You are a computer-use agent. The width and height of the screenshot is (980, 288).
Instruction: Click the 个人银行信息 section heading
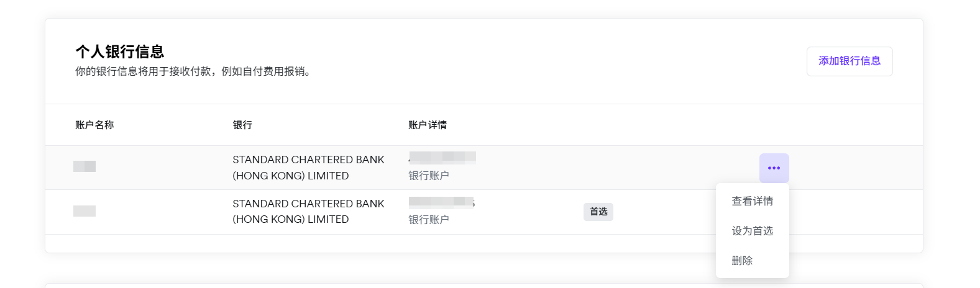(x=120, y=51)
